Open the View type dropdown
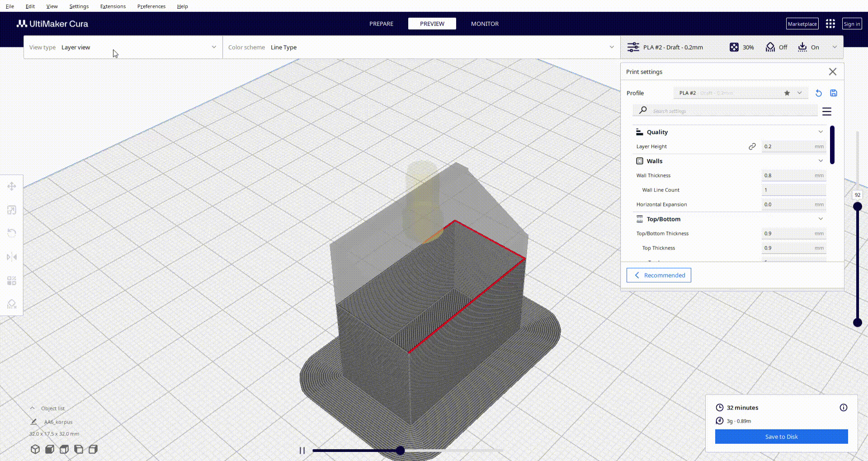Image resolution: width=868 pixels, height=461 pixels. 123,47
